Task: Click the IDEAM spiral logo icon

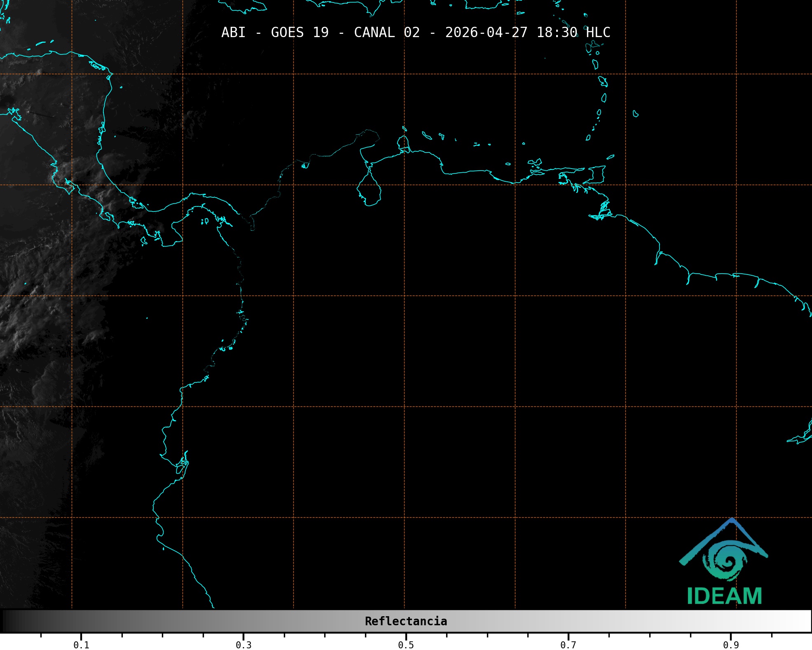Action: [725, 560]
